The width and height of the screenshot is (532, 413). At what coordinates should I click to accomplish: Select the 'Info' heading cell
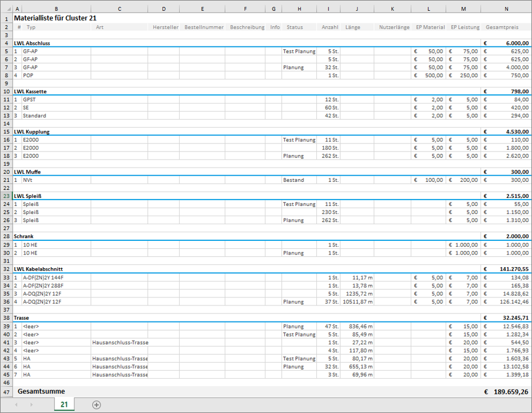273,27
